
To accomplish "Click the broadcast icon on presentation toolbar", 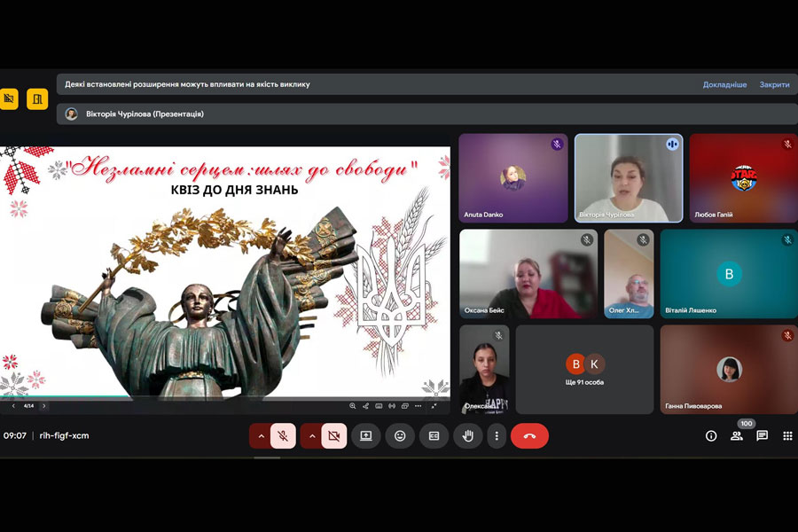I will tap(392, 406).
